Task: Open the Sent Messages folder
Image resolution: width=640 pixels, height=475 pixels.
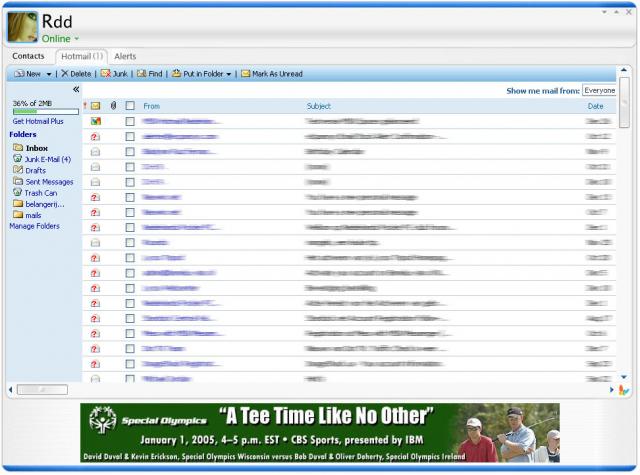Action: pyautogui.click(x=43, y=182)
